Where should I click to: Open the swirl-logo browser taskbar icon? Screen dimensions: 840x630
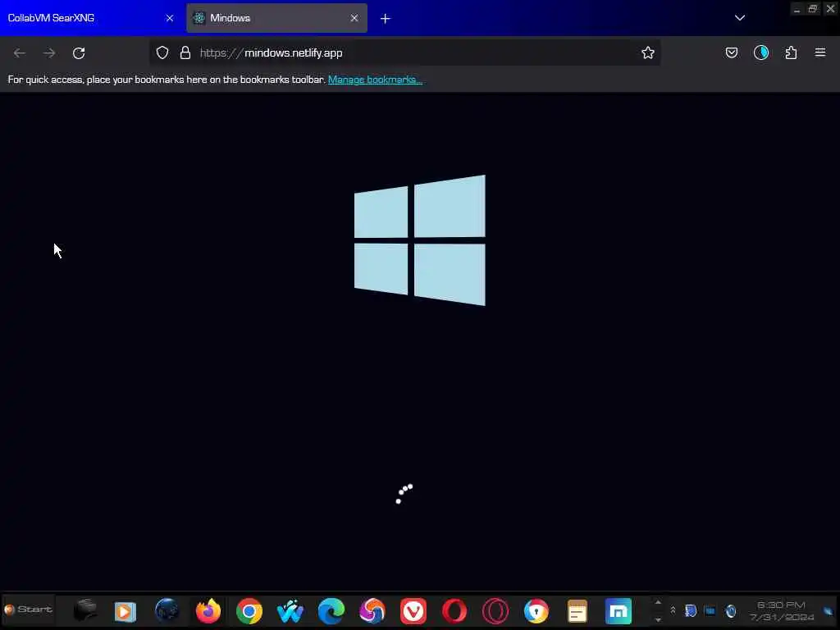[372, 610]
